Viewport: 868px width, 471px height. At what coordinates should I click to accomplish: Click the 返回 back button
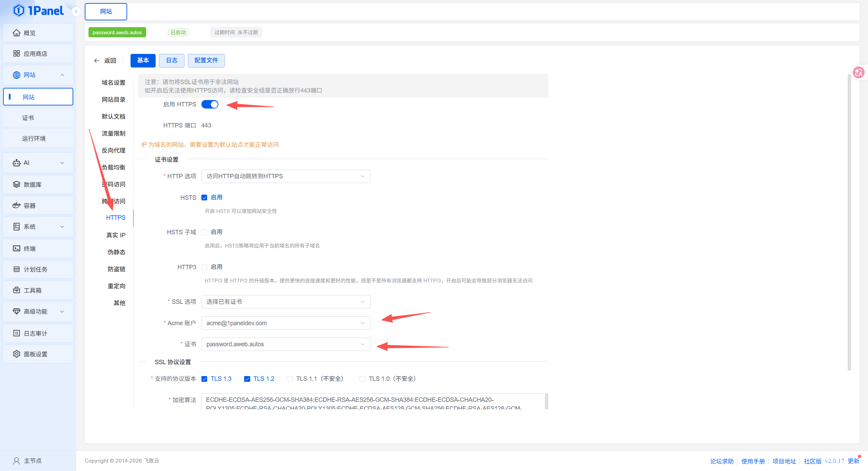pyautogui.click(x=105, y=61)
